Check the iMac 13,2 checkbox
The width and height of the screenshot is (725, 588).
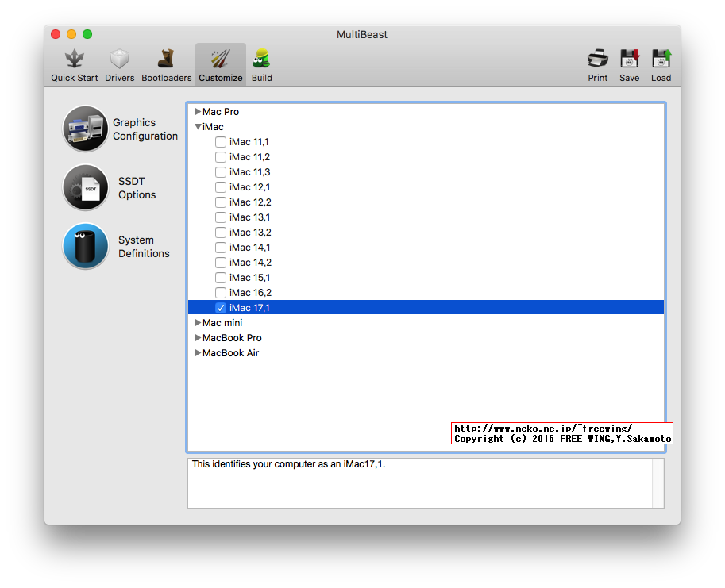[221, 233]
